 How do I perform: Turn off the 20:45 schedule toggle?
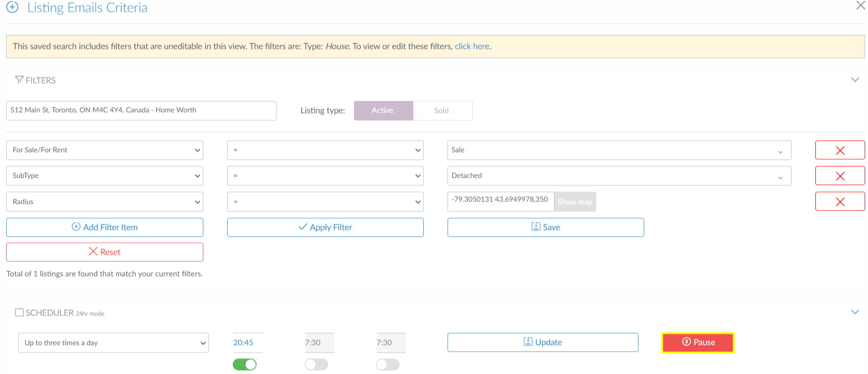click(245, 364)
